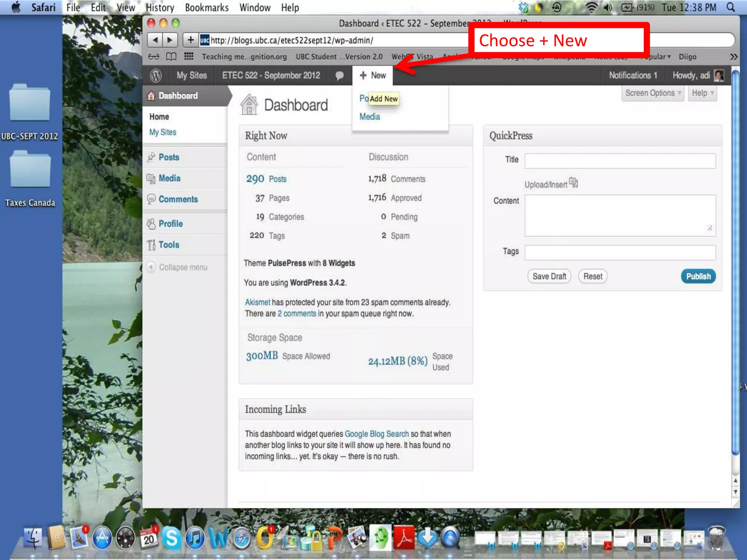Click Safari's back navigation arrow

point(155,40)
